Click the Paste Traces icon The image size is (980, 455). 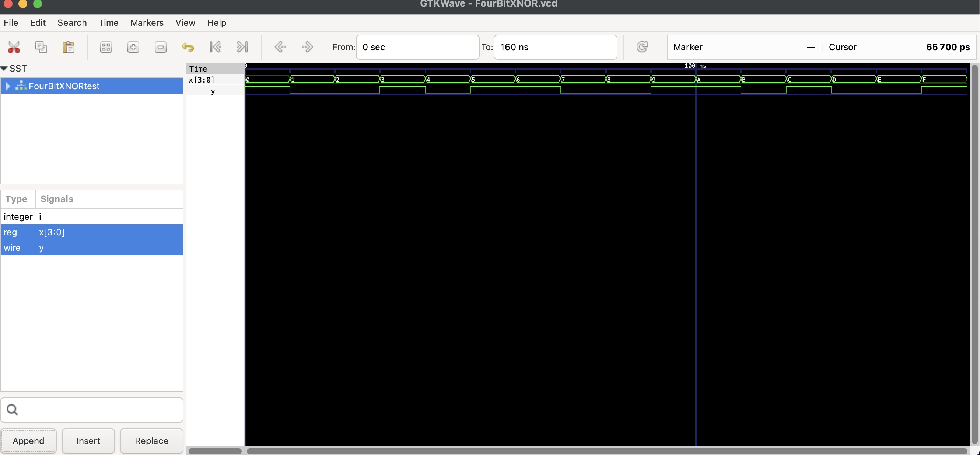pyautogui.click(x=68, y=47)
